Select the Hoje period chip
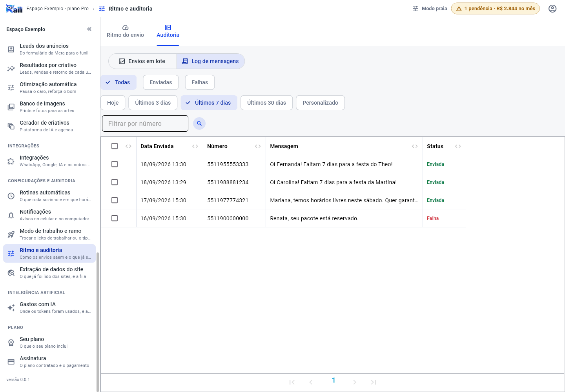 (x=113, y=103)
